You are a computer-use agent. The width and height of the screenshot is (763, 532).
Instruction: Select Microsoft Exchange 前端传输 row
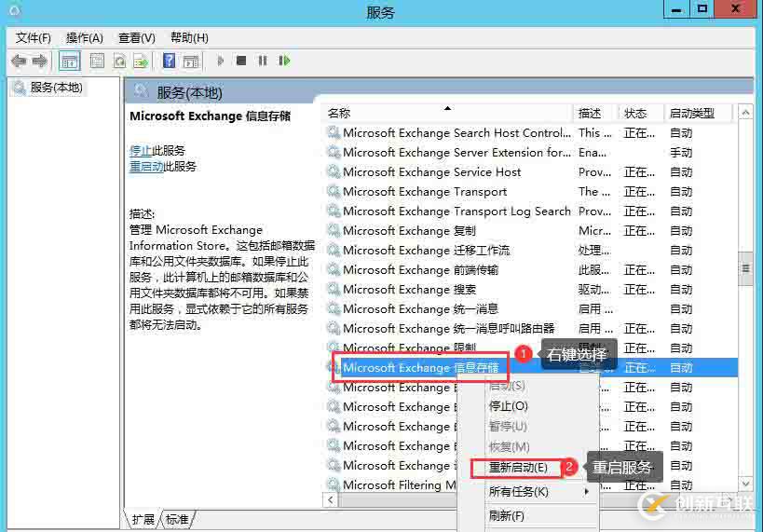(x=529, y=269)
